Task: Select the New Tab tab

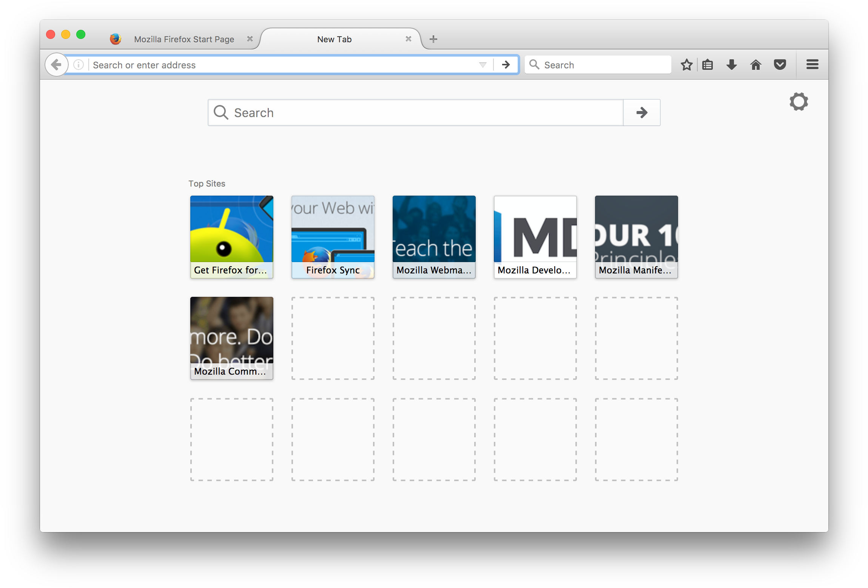Action: (x=341, y=39)
